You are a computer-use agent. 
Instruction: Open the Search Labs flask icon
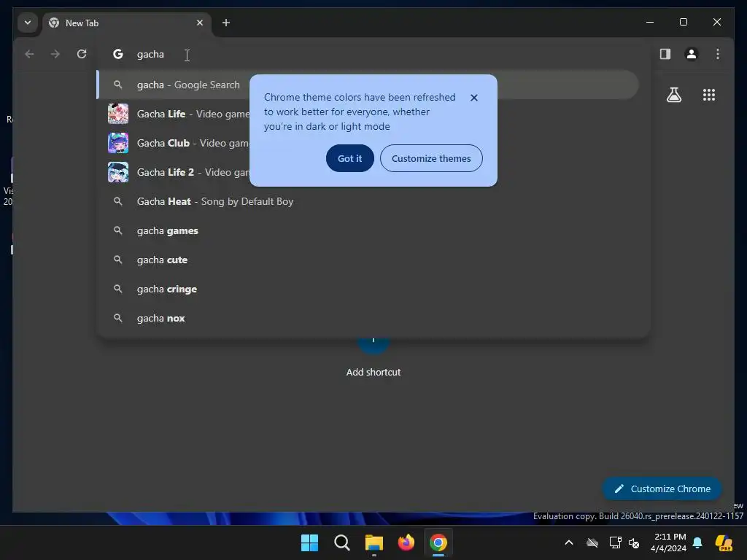pyautogui.click(x=673, y=95)
